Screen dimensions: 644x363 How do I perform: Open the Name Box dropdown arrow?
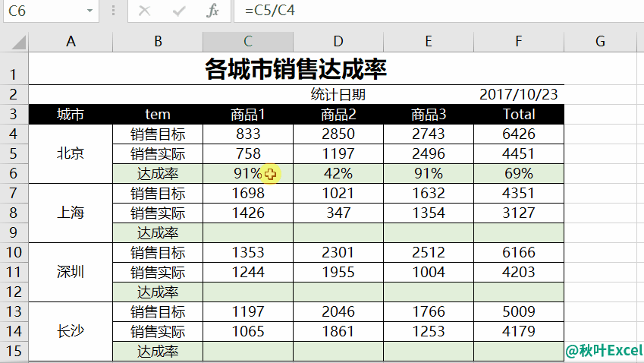click(90, 11)
